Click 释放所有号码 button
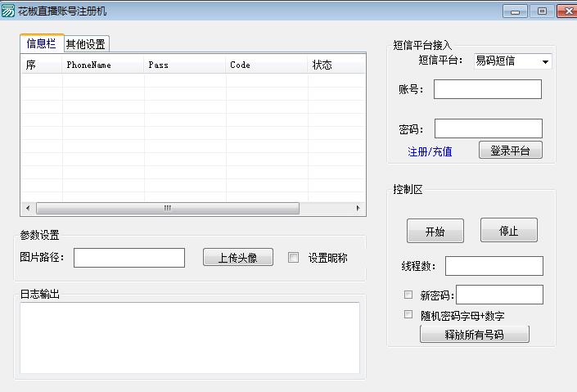The height and width of the screenshot is (392, 577). pyautogui.click(x=474, y=334)
